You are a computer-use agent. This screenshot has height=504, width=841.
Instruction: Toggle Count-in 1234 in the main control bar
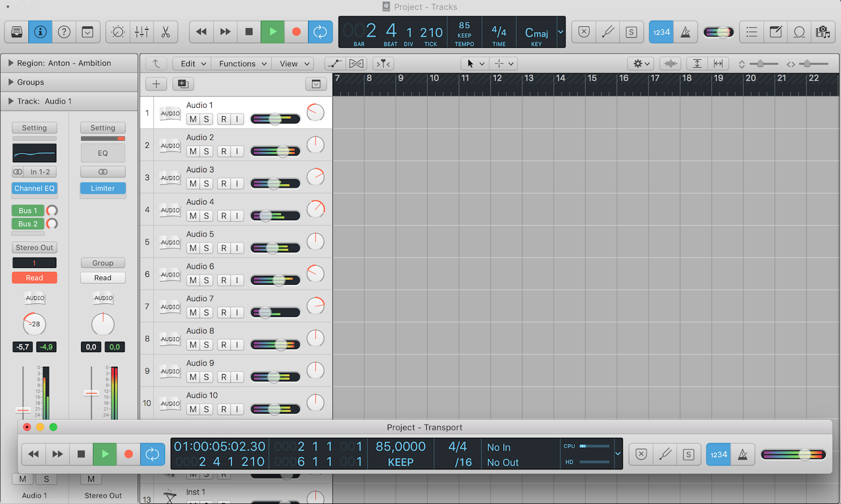click(x=661, y=32)
